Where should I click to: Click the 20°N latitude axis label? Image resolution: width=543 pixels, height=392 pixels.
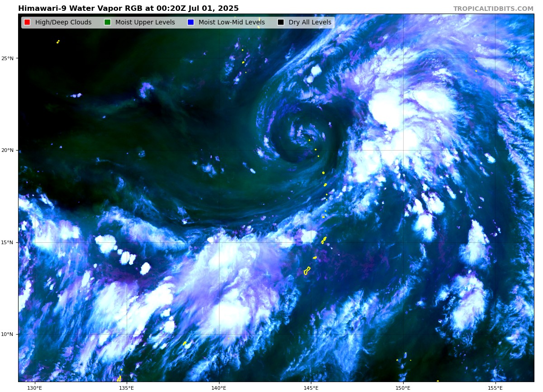click(x=8, y=151)
